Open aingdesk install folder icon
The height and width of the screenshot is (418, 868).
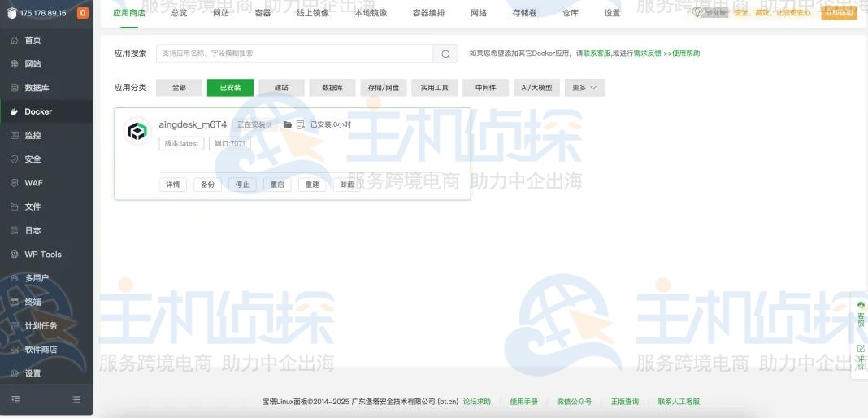[x=288, y=124]
